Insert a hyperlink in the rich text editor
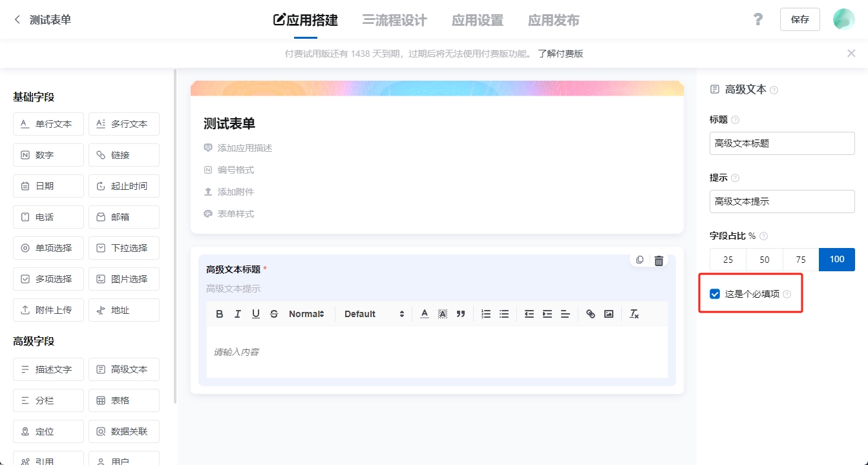 pyautogui.click(x=590, y=314)
